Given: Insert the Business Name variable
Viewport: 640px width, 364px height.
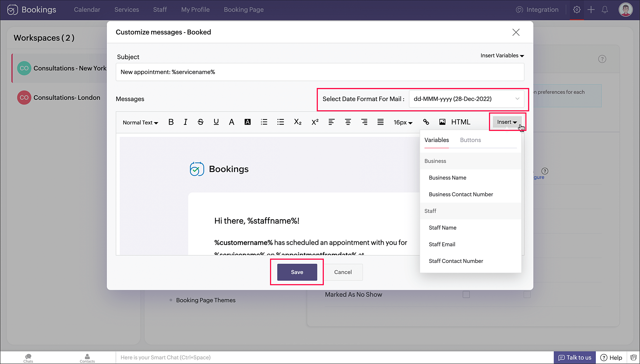Looking at the screenshot, I should pyautogui.click(x=470, y=178).
